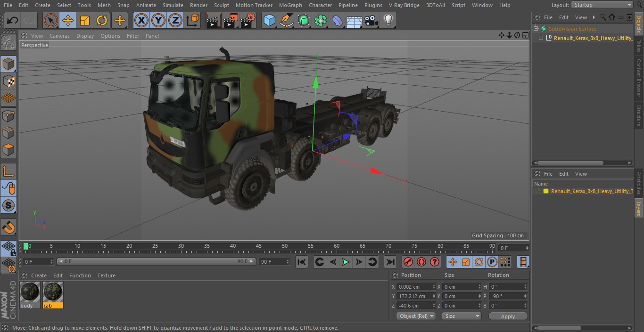
Task: Activate the Move tool
Action: coord(68,20)
